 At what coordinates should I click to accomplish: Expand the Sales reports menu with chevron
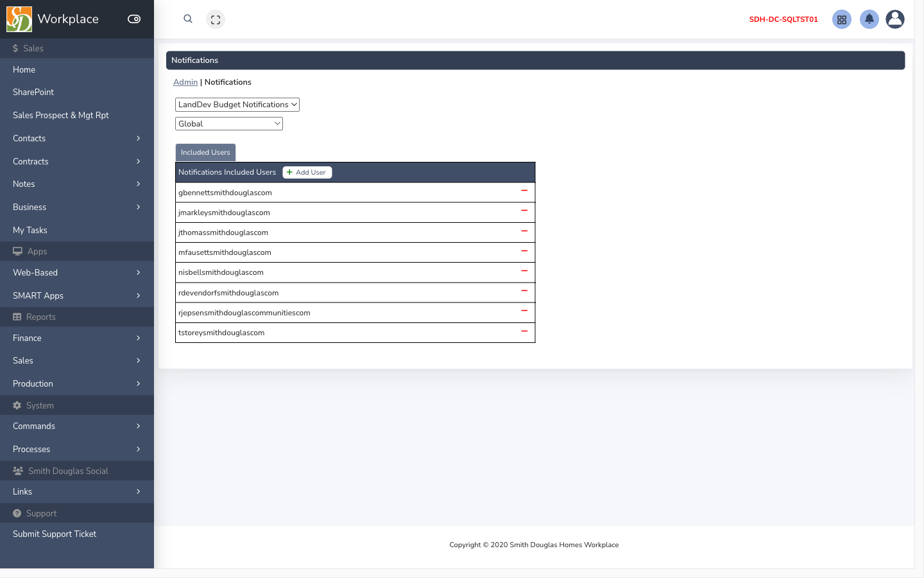[x=77, y=361]
